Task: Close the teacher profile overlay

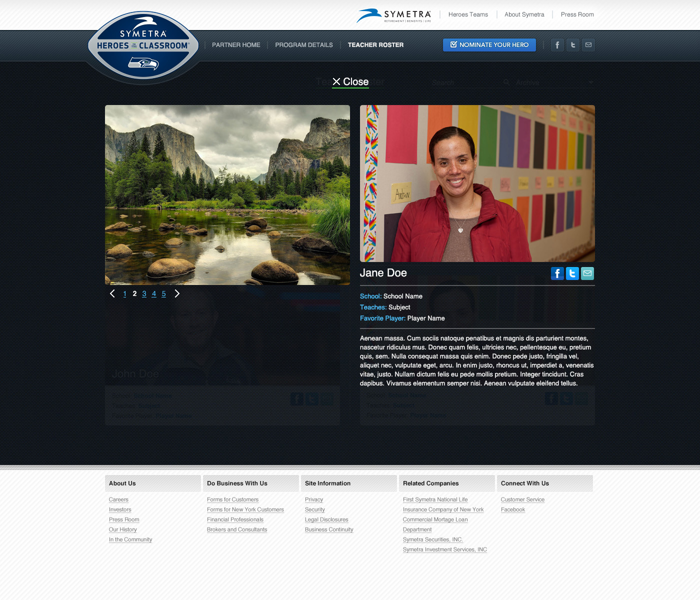Action: tap(350, 82)
